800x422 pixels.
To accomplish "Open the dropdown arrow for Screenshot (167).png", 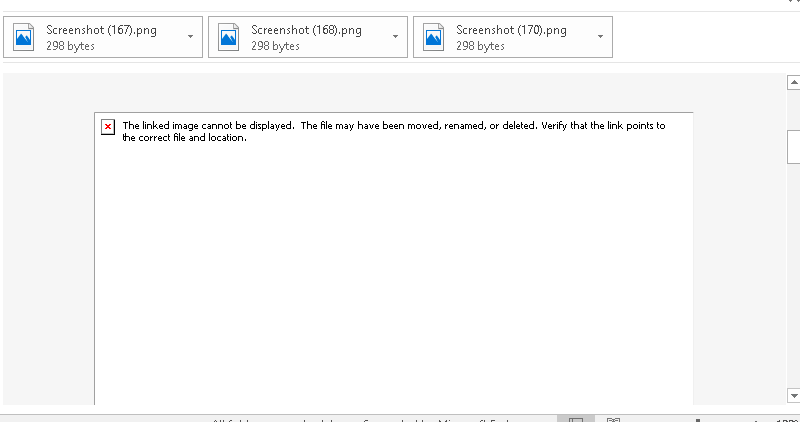I will 190,37.
